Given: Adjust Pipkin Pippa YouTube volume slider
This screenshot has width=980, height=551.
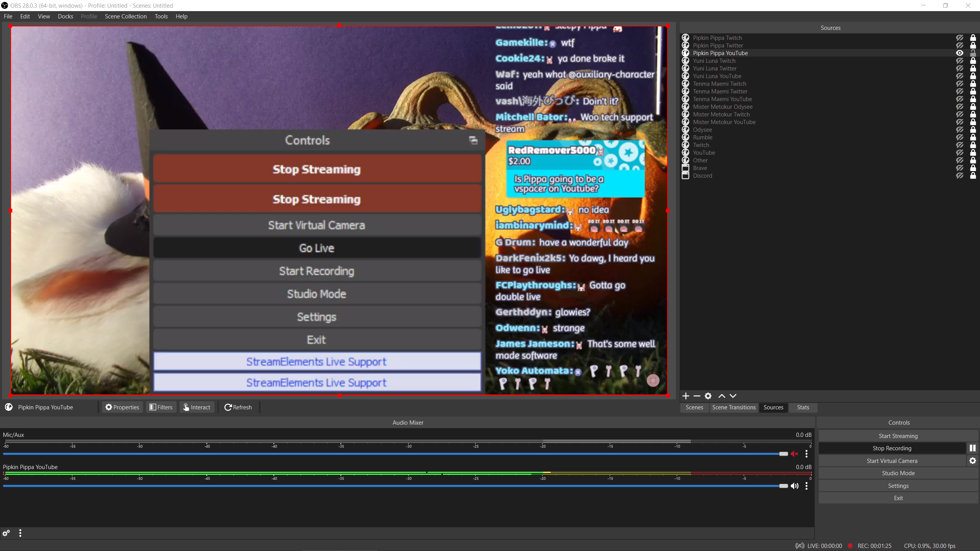Looking at the screenshot, I should [783, 486].
